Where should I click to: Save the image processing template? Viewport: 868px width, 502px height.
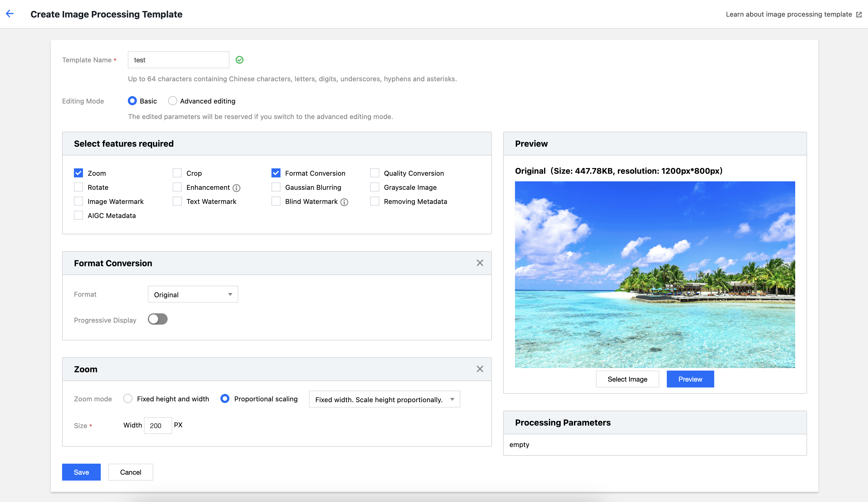[x=81, y=472]
